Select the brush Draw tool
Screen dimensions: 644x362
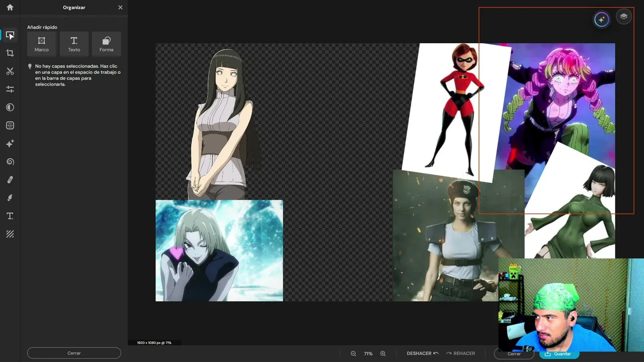10,198
